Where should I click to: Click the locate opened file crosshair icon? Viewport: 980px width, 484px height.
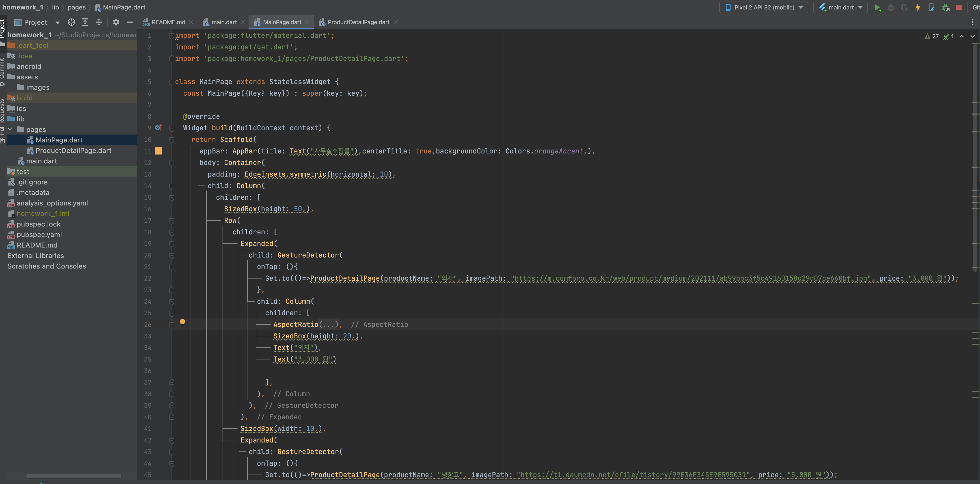point(71,22)
